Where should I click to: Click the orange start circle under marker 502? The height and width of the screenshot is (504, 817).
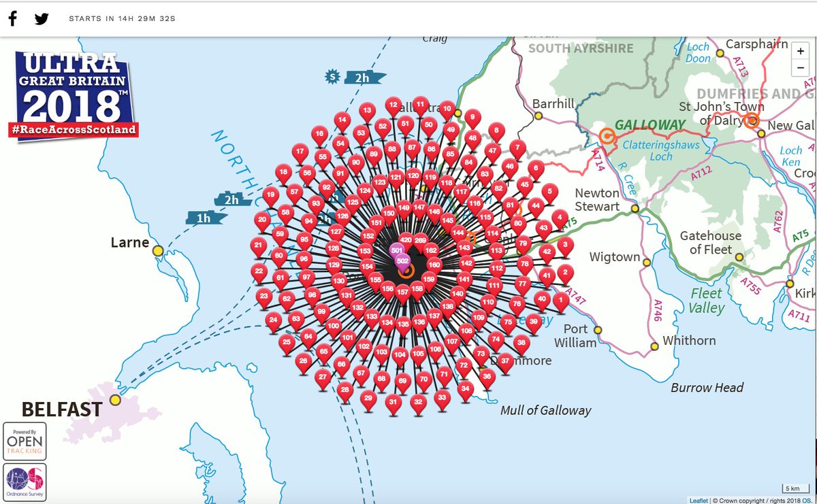tap(406, 271)
